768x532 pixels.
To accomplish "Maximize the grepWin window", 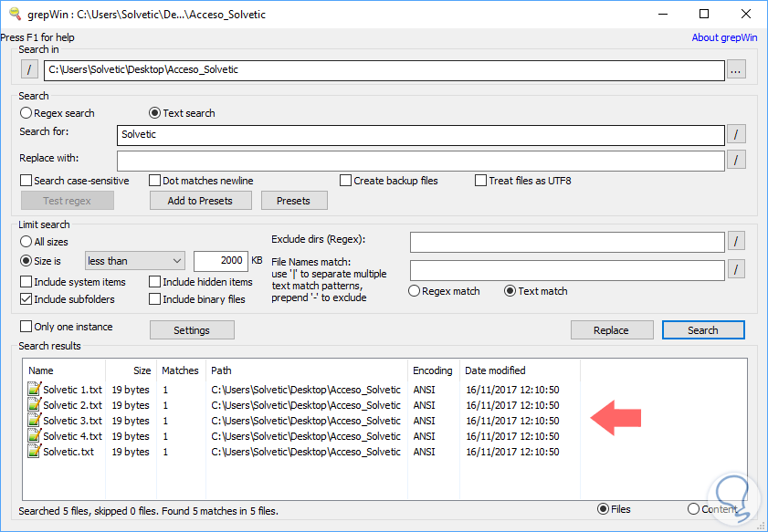I will tap(704, 14).
